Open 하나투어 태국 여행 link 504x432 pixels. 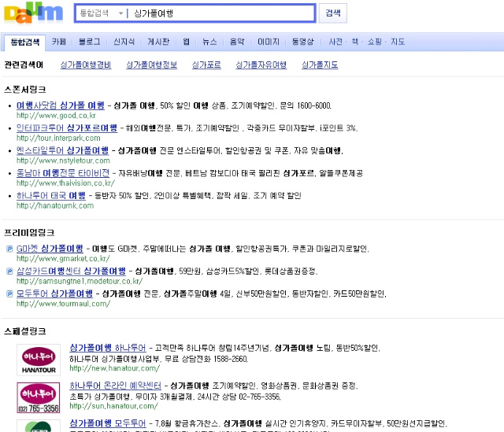[x=51, y=196]
